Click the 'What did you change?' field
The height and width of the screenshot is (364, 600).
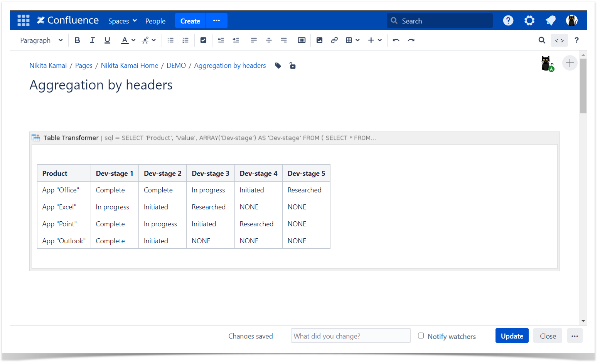(x=351, y=336)
